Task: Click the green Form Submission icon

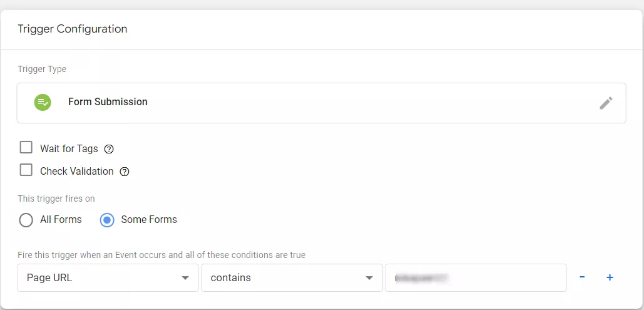Action: click(43, 102)
